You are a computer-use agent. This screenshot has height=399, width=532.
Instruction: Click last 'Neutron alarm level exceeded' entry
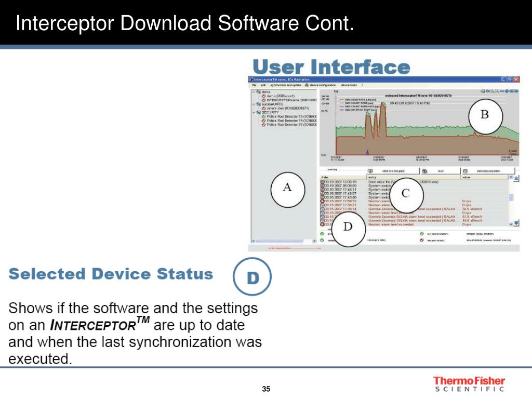tap(391, 224)
